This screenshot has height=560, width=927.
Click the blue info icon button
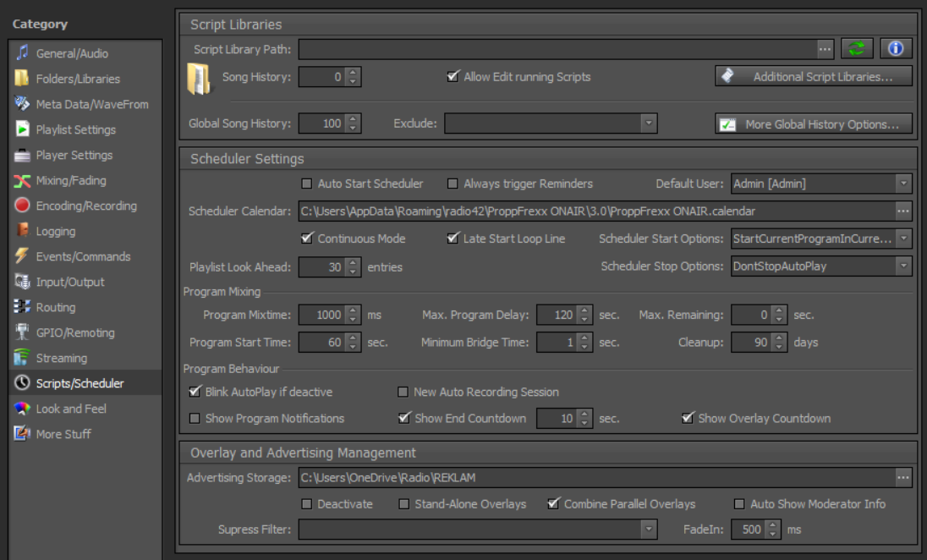(x=896, y=48)
